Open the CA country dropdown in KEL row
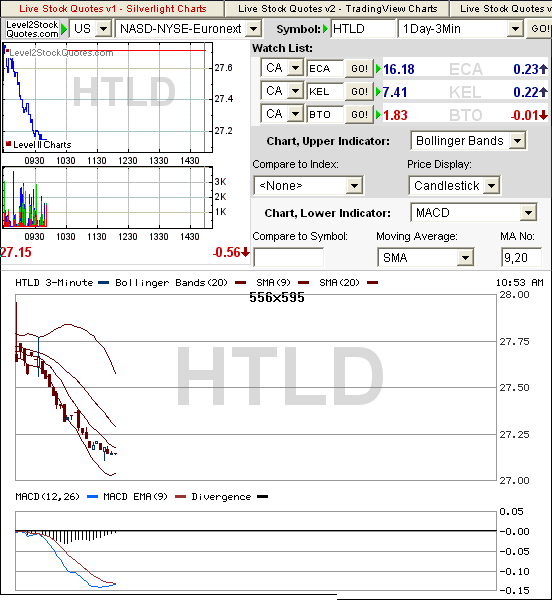This screenshot has width=552, height=600. coord(282,91)
